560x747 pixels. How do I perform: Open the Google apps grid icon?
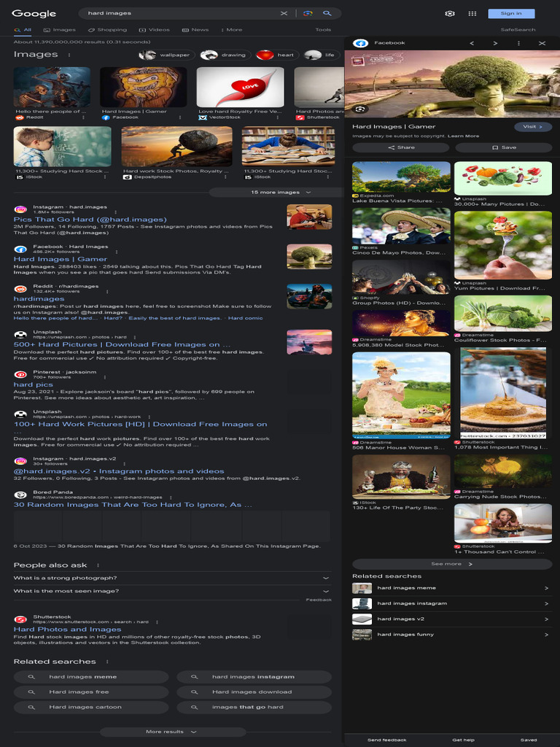pos(472,13)
